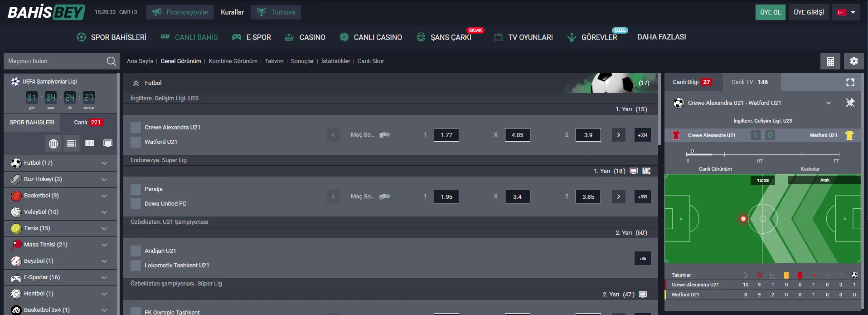Open the ŞANS ÇARKI menu item
This screenshot has height=315, width=868.
(x=444, y=37)
